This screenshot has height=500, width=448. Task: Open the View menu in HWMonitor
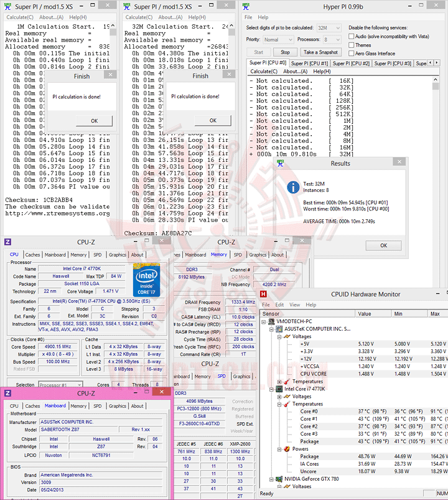pos(294,304)
